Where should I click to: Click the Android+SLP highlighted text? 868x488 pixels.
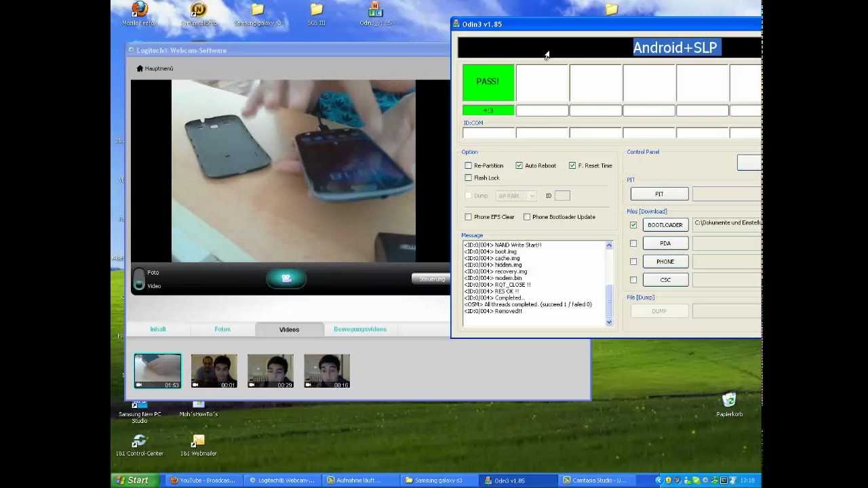pyautogui.click(x=675, y=47)
